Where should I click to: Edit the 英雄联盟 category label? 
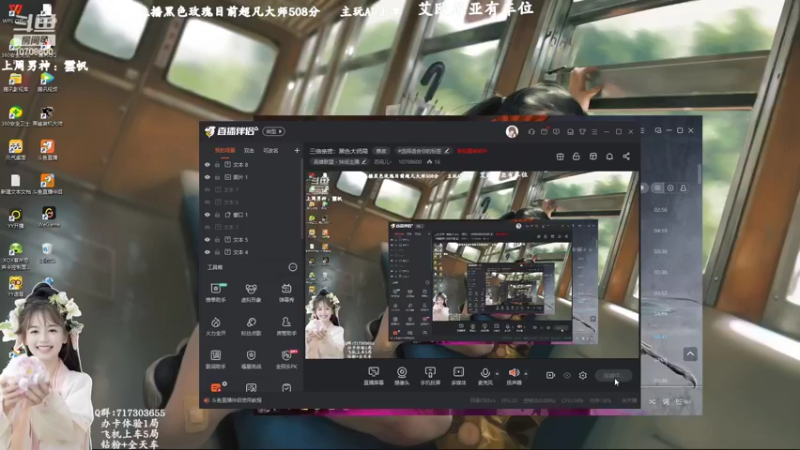point(339,162)
